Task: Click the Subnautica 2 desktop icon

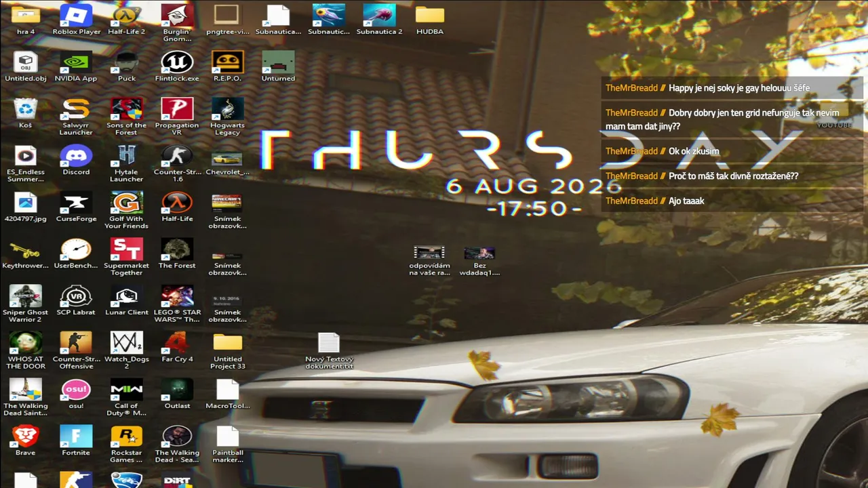Action: 379,20
